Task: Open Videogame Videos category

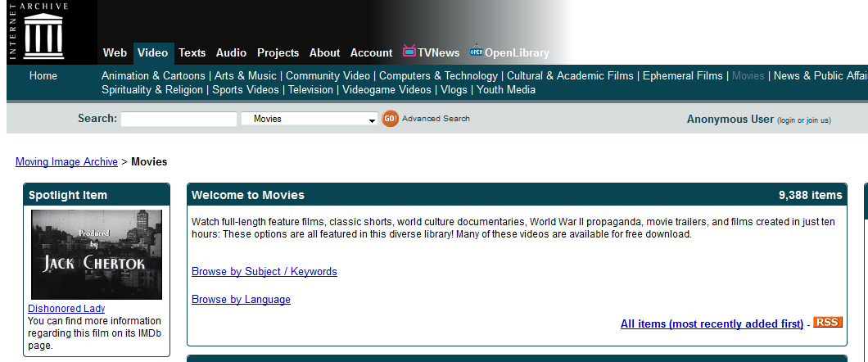Action: [x=387, y=89]
